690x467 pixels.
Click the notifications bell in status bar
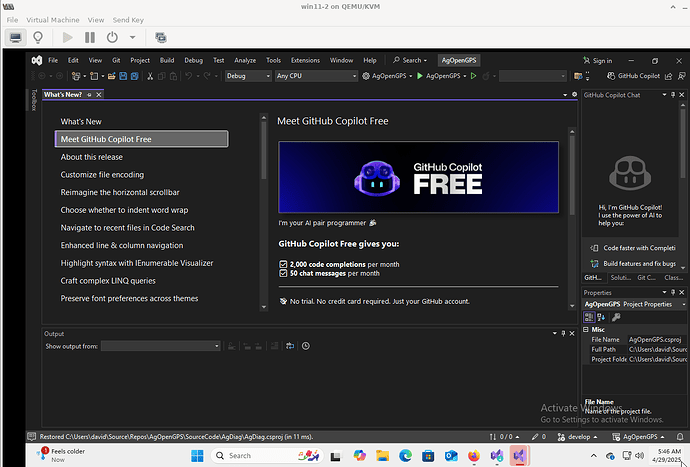coord(680,437)
